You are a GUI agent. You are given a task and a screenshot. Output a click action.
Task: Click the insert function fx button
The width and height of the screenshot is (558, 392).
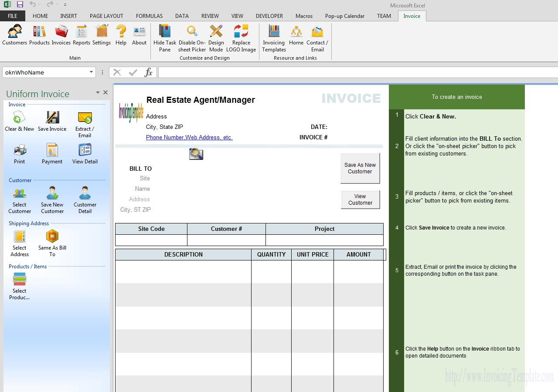(149, 72)
